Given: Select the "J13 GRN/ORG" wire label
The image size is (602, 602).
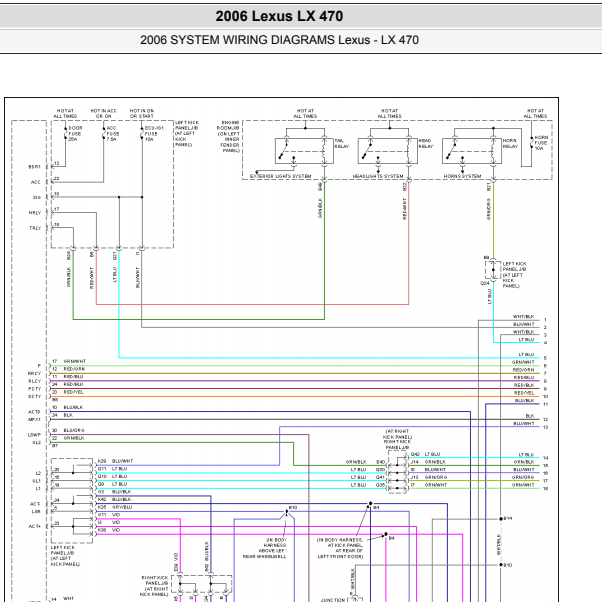Looking at the screenshot, I should click(x=429, y=477).
